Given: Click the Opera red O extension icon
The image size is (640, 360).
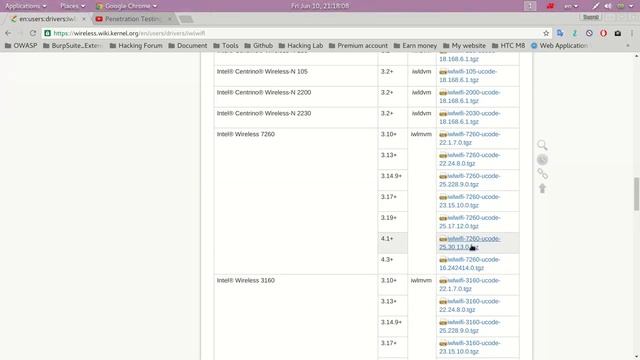Looking at the screenshot, I should pos(603,33).
